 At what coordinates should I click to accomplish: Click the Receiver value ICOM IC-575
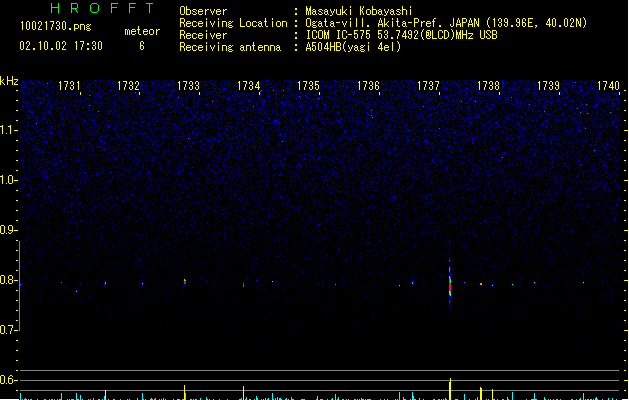339,35
